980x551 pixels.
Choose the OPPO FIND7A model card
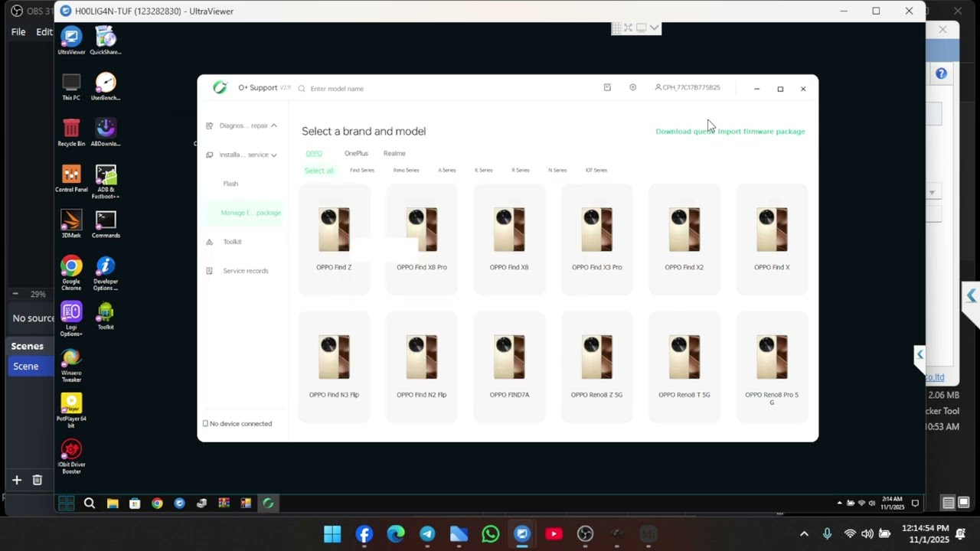pyautogui.click(x=509, y=367)
